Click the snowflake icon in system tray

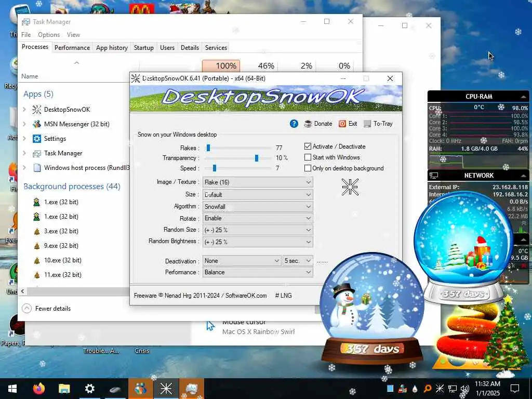click(440, 389)
